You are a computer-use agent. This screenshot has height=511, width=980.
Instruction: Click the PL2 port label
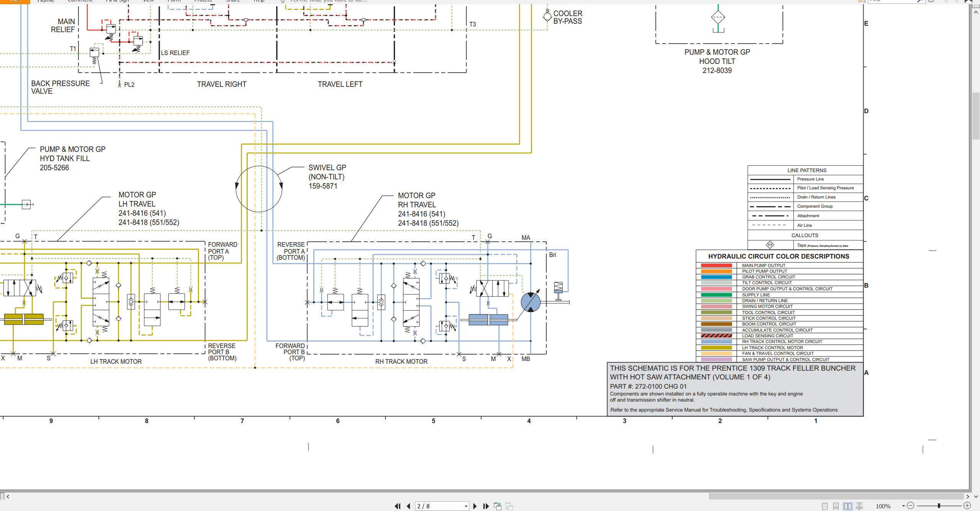point(129,85)
